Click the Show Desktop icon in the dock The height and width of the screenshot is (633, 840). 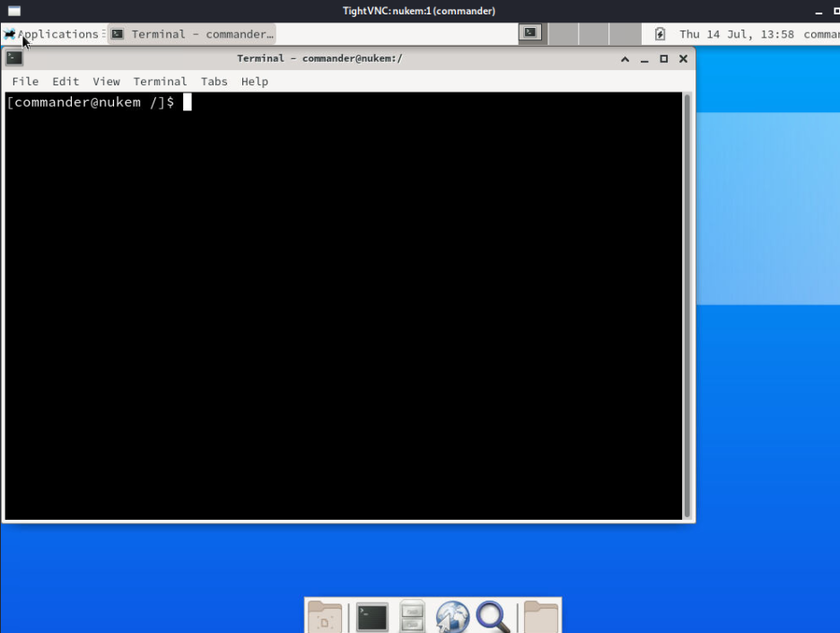click(x=325, y=616)
